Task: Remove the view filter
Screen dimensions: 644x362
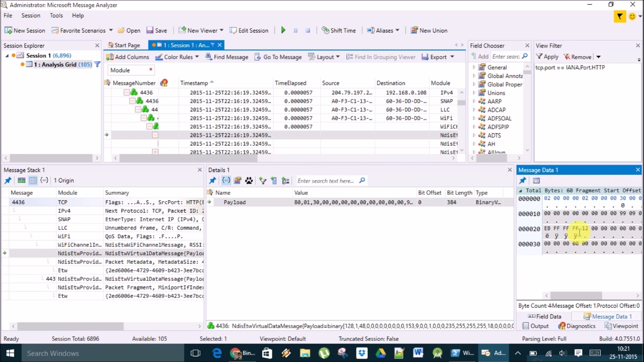Action: click(x=578, y=57)
